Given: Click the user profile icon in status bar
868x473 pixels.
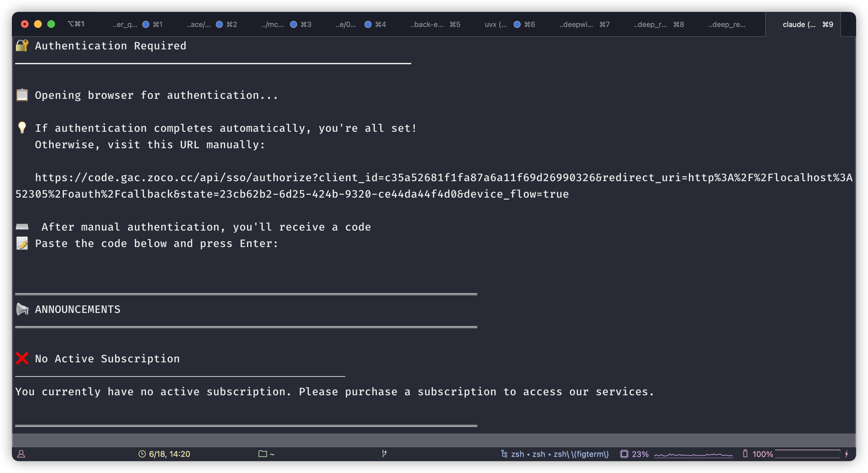Looking at the screenshot, I should [x=21, y=454].
